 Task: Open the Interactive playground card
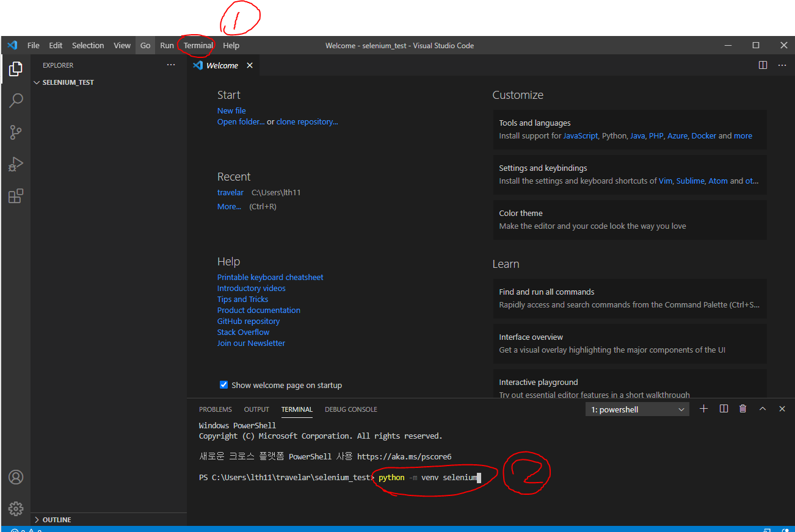[630, 385]
